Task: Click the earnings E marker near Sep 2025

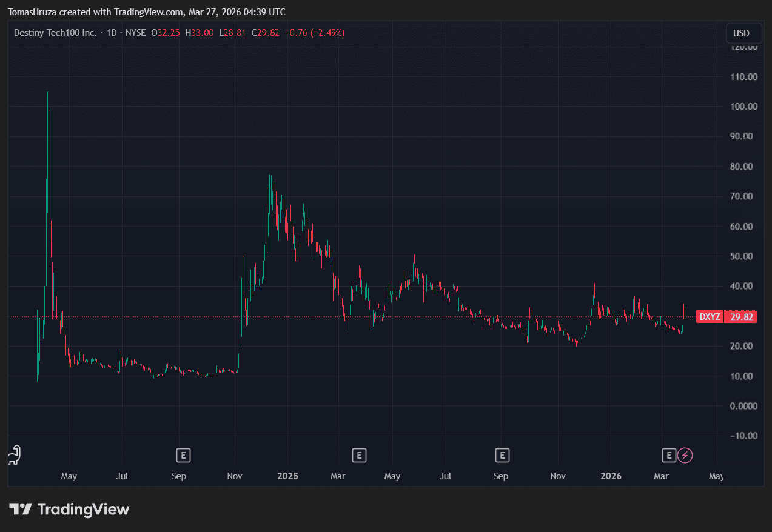Action: [502, 455]
